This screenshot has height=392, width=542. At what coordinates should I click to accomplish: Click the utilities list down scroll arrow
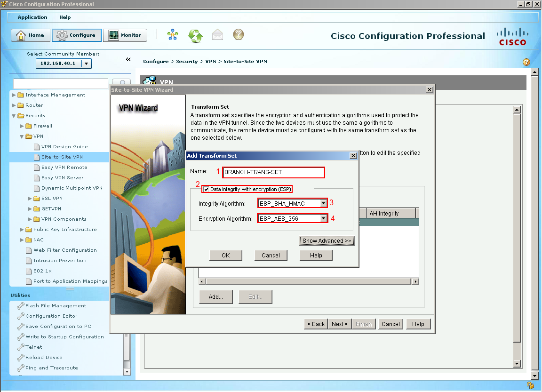[x=127, y=372]
